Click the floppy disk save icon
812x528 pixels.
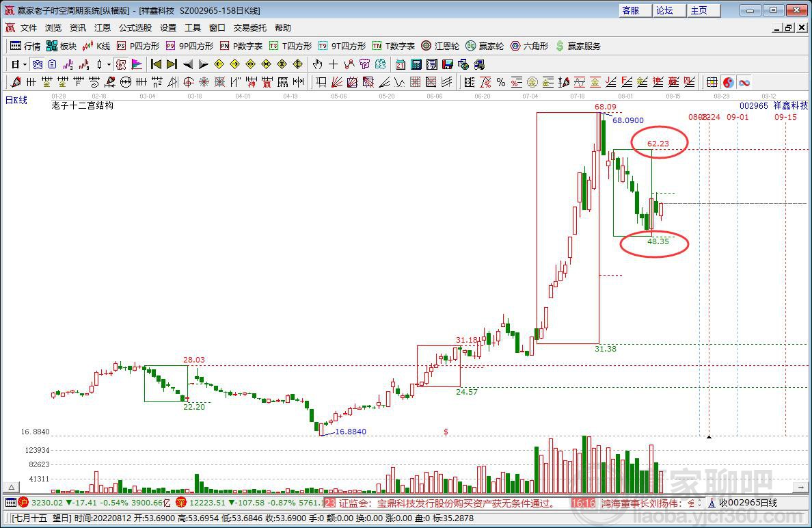[x=448, y=64]
